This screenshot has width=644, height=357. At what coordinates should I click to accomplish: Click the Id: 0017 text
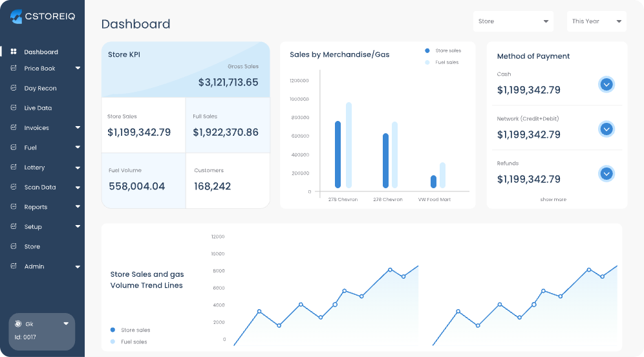click(x=25, y=338)
